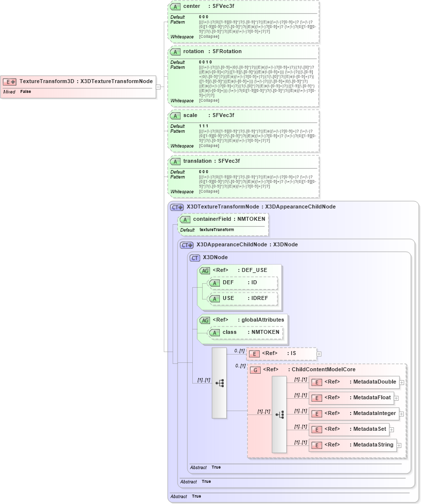The height and width of the screenshot is (504, 421).
Task: Select the 'rotation : SFRotation' attribute header
Action: (x=212, y=52)
